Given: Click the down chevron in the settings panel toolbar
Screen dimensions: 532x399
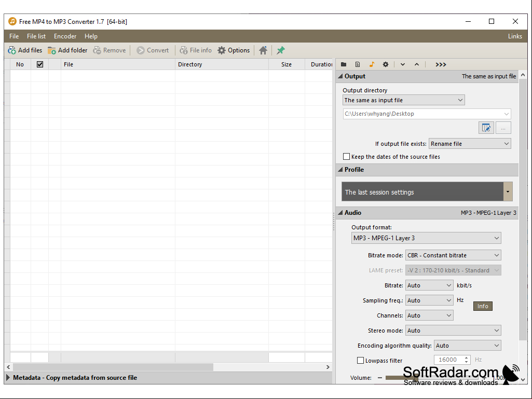Looking at the screenshot, I should [x=403, y=64].
